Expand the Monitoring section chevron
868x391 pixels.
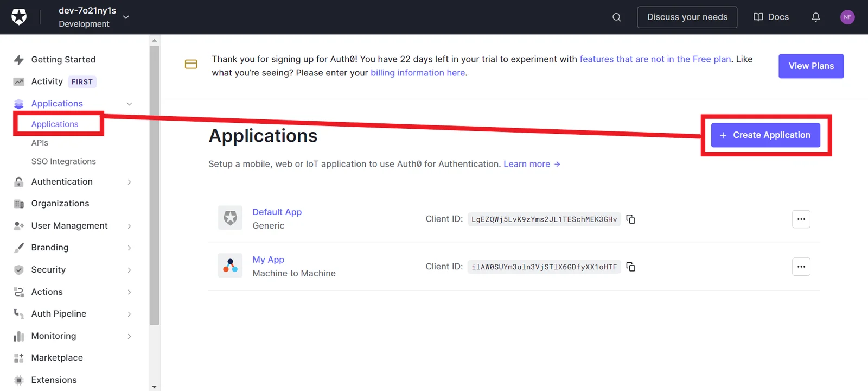point(129,336)
